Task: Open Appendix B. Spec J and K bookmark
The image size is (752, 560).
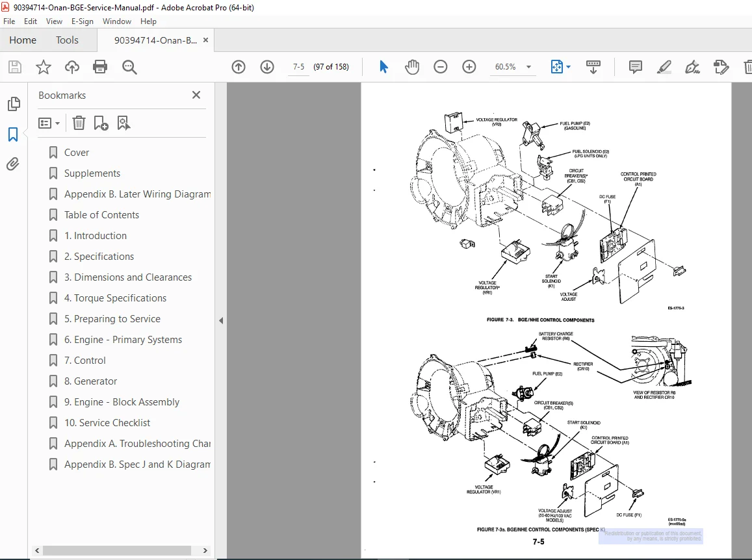Action: [137, 464]
